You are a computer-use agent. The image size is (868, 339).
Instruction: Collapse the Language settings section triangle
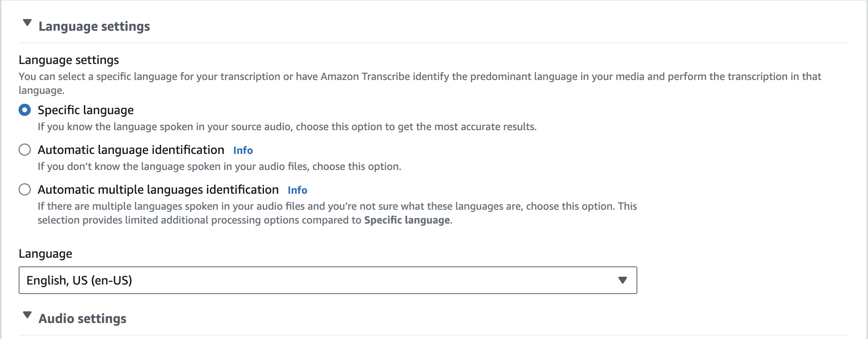(27, 23)
